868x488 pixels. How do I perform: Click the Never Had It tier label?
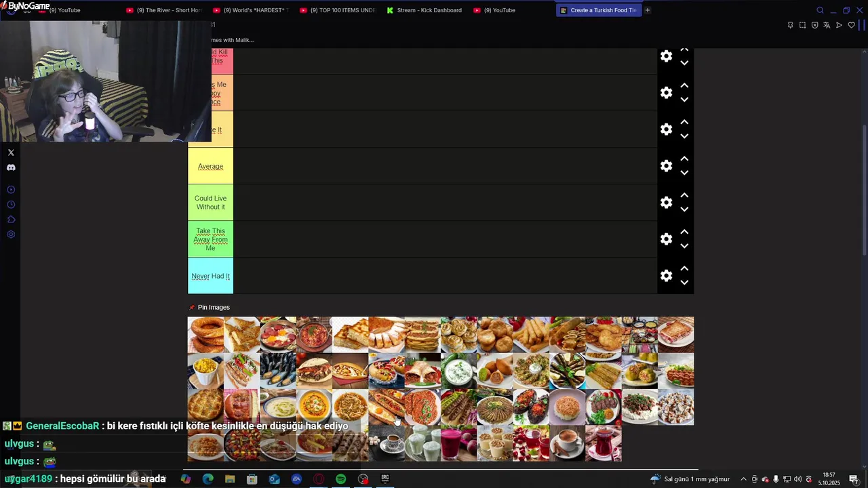(210, 276)
